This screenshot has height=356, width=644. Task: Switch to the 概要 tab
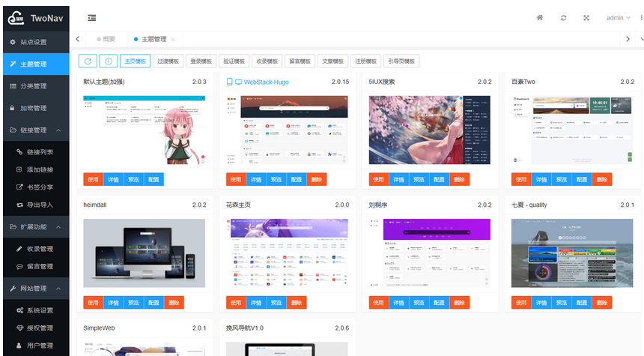(106, 39)
